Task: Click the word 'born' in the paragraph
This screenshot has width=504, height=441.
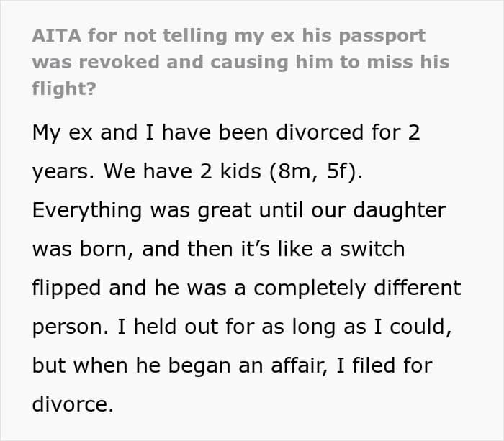Action: pyautogui.click(x=106, y=249)
